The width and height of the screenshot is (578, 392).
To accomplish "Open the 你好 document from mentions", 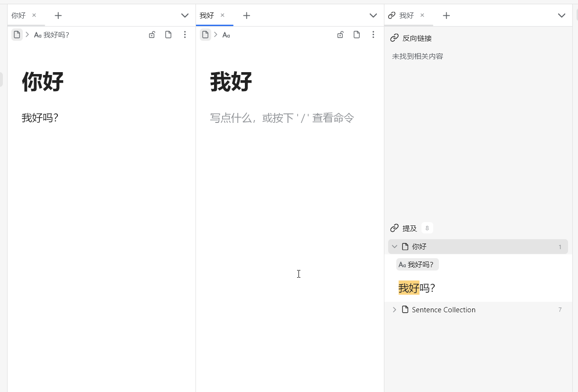I will point(419,247).
